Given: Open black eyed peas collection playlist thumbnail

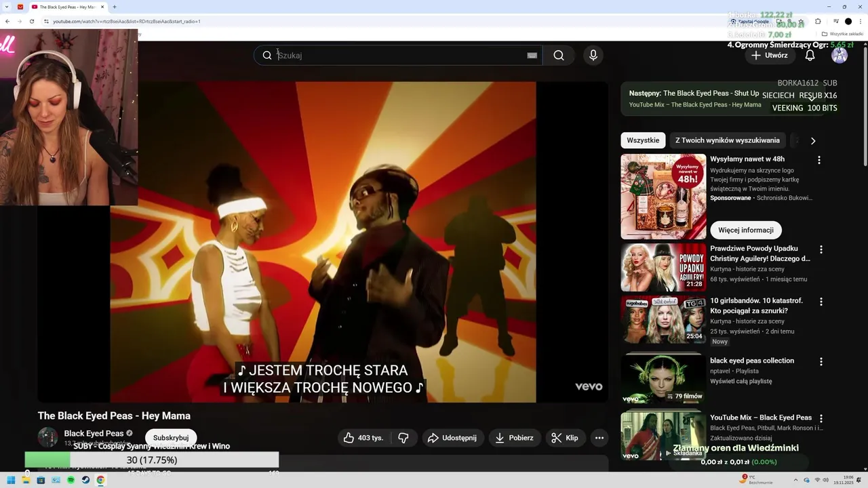Looking at the screenshot, I should tap(663, 378).
